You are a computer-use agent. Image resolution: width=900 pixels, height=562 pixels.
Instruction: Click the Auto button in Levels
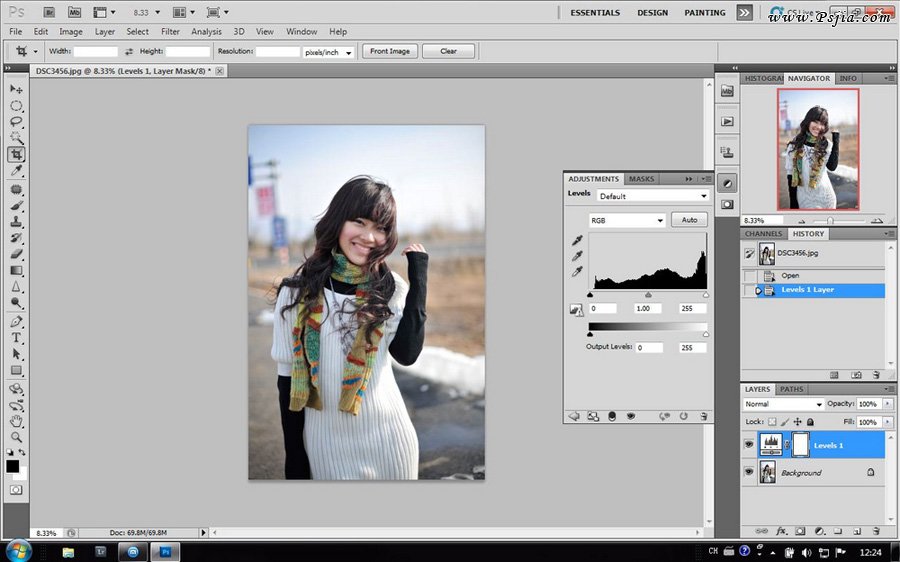tap(689, 220)
